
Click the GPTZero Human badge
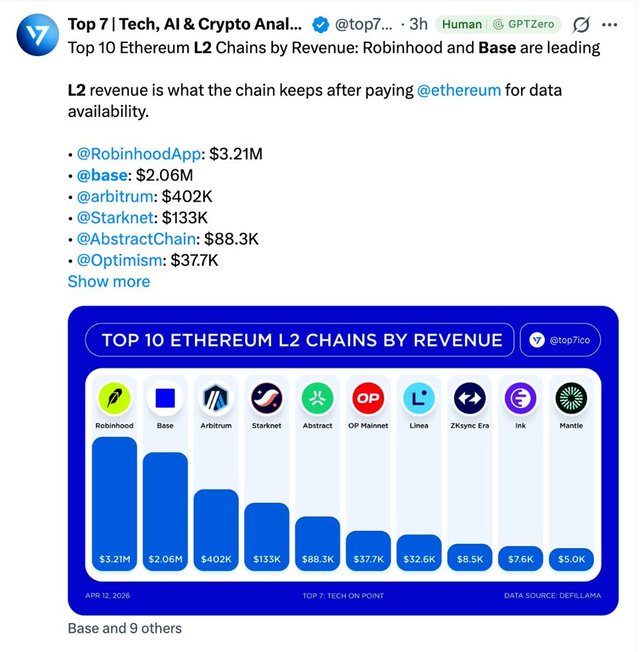point(498,24)
